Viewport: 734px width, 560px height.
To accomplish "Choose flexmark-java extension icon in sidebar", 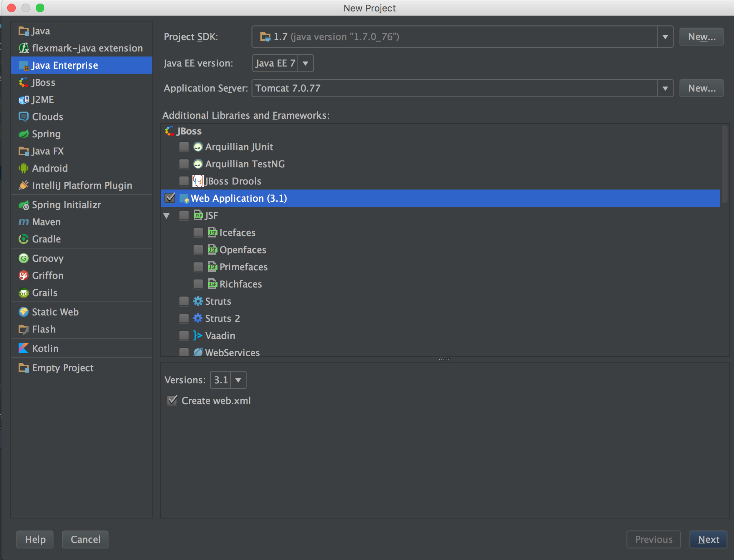I will click(24, 48).
